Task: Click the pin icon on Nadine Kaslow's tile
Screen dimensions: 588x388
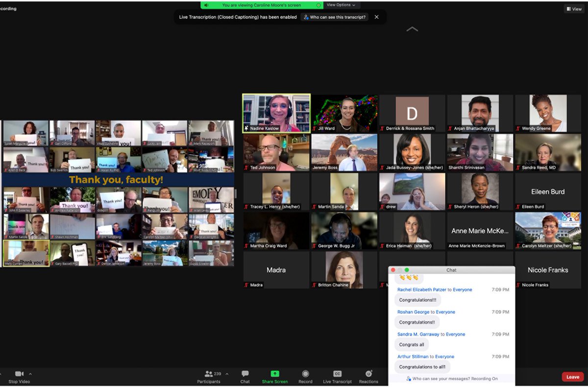Action: click(x=246, y=128)
